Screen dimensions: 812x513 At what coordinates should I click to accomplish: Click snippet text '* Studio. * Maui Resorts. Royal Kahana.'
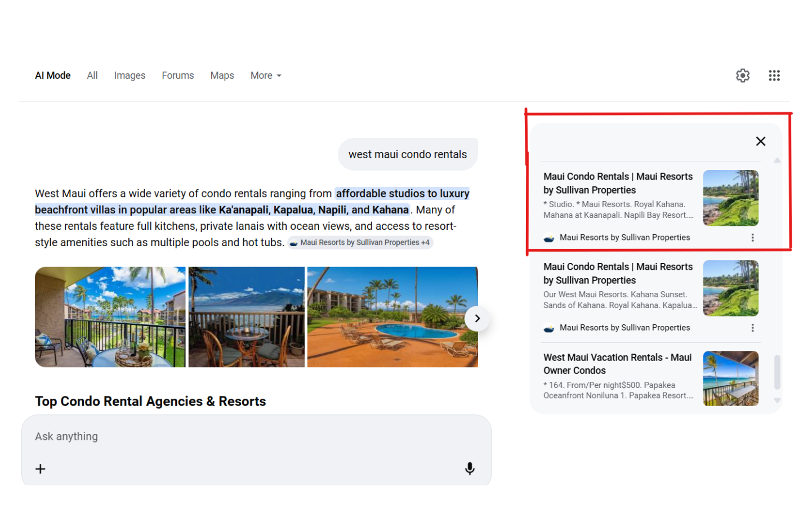coord(614,204)
